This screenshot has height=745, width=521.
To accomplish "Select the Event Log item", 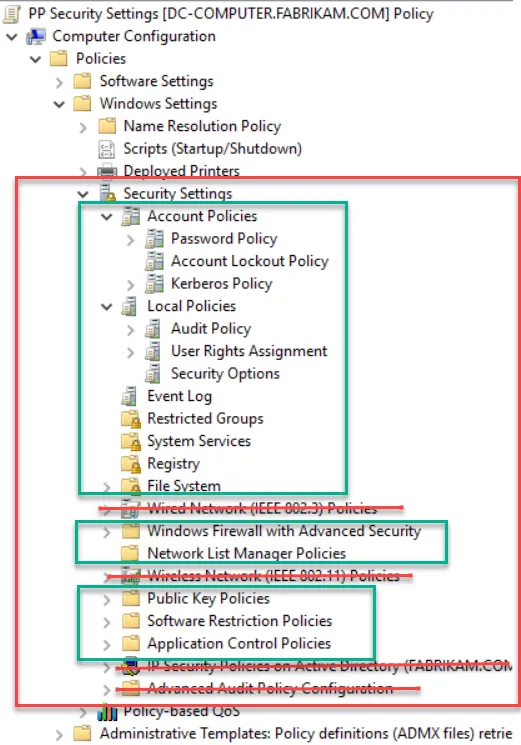I will coord(180,396).
